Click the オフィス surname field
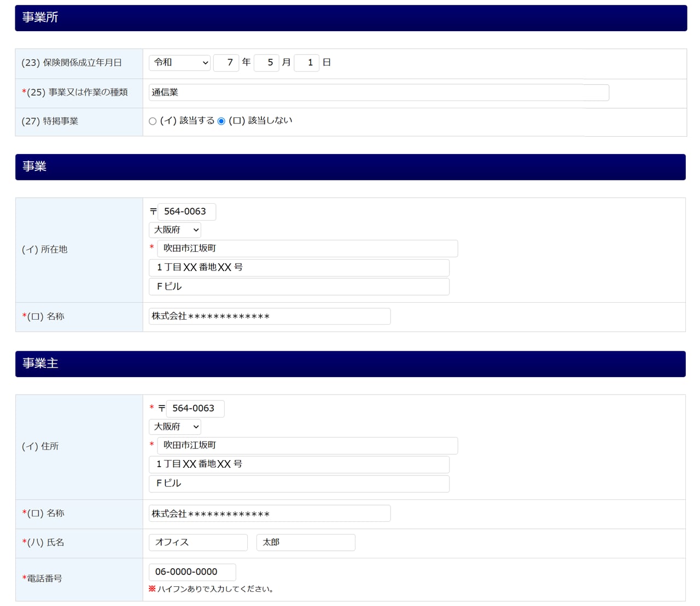The height and width of the screenshot is (606, 700). (198, 543)
